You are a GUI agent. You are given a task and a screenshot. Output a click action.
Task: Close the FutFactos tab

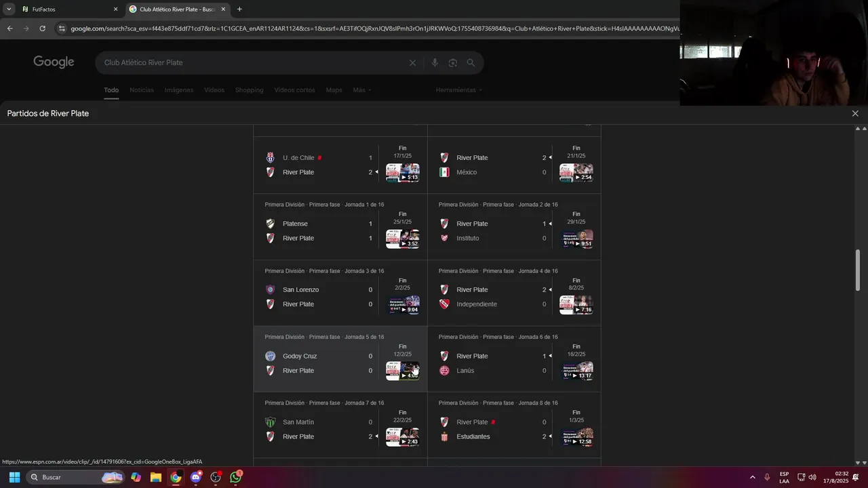click(115, 9)
